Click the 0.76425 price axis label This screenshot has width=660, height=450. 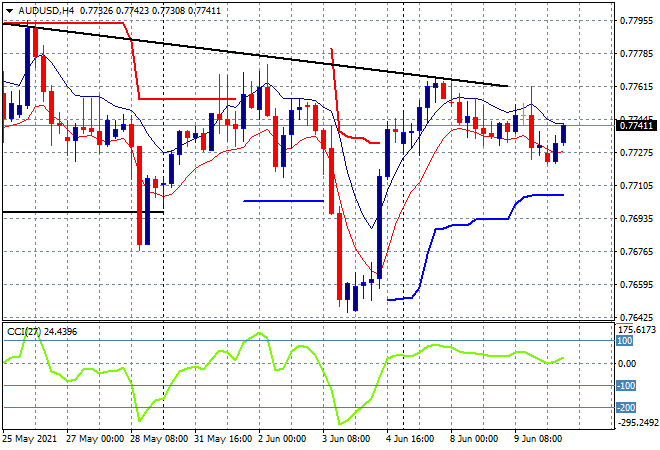[636, 317]
